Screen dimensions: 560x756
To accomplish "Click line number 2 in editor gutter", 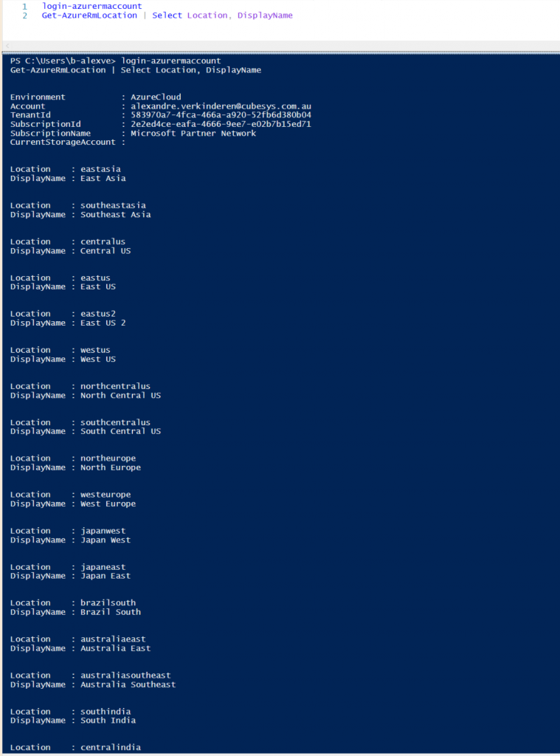I will tap(24, 16).
